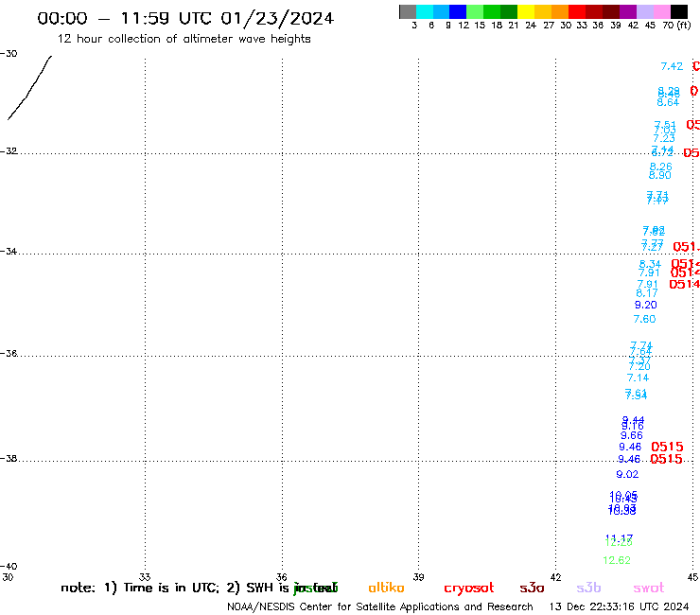Pick the pink swatch in the color scale

point(662,11)
